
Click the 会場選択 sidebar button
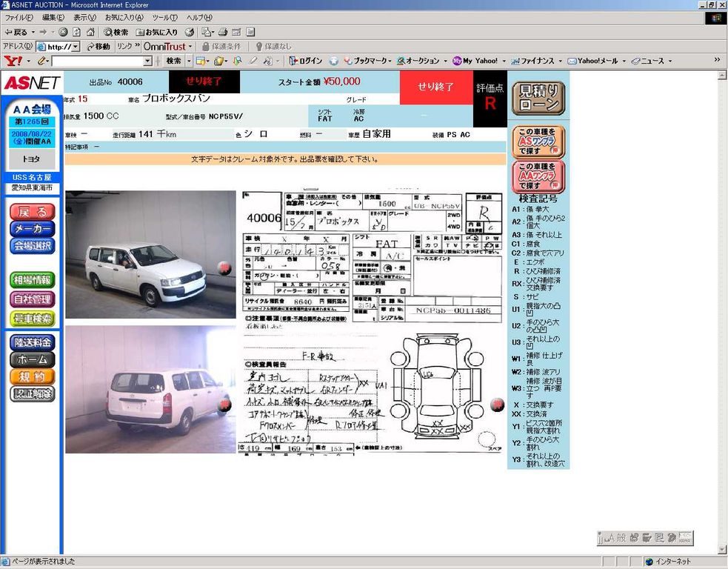click(33, 246)
